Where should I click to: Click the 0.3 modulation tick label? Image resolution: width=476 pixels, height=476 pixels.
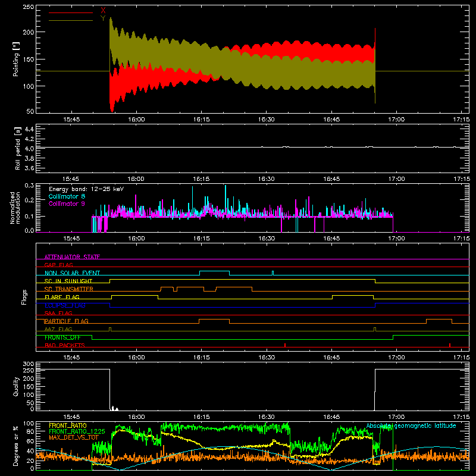29,186
